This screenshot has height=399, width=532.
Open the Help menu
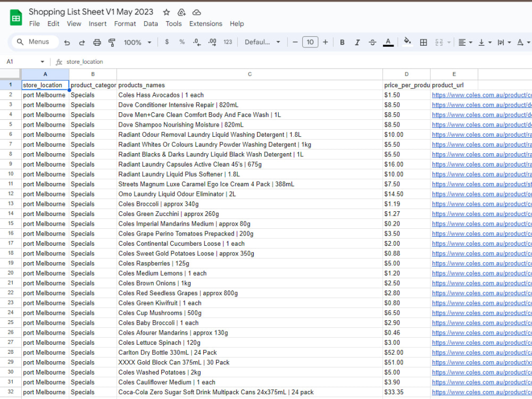(237, 24)
